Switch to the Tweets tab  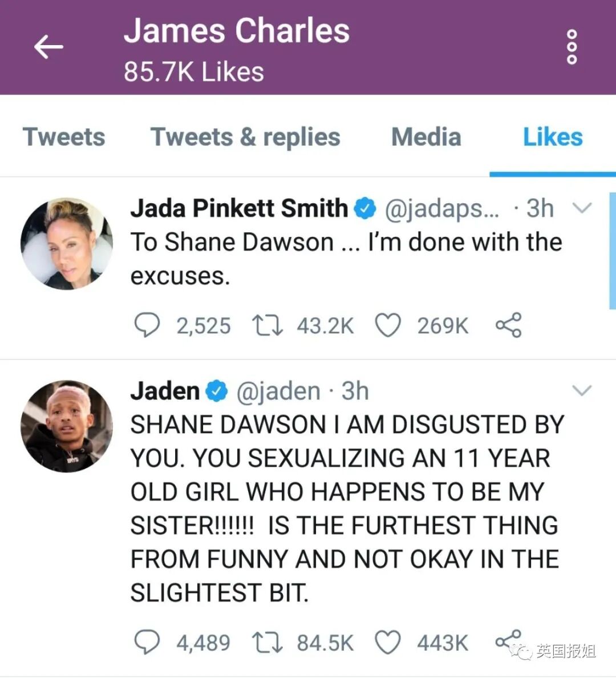point(64,137)
